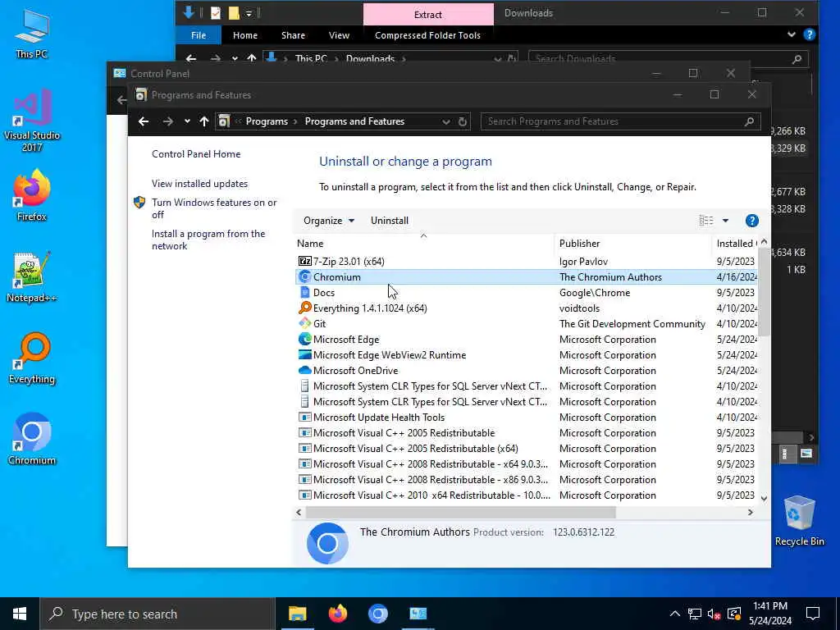Open Home tab in Downloads window
Viewport: 840px width, 630px height.
point(245,35)
